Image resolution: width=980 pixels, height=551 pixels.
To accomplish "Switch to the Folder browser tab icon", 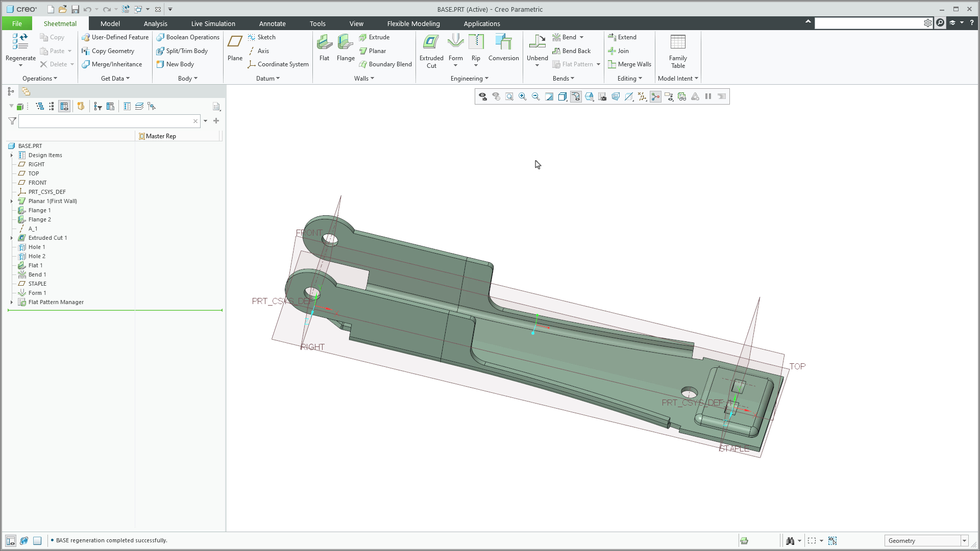I will pos(26,91).
